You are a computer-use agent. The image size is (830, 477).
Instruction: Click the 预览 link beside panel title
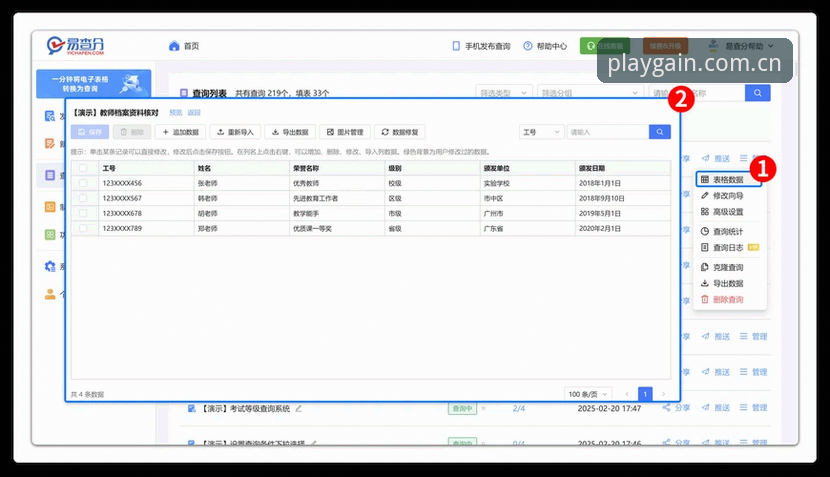click(176, 112)
